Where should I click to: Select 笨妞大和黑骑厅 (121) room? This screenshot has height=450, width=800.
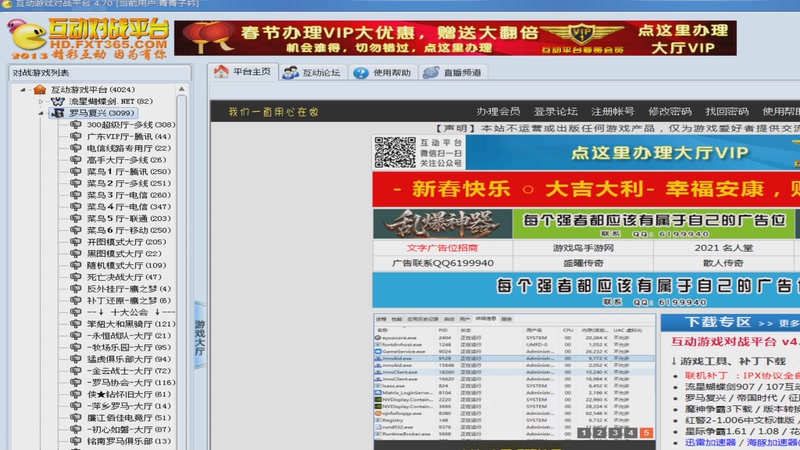131,324
